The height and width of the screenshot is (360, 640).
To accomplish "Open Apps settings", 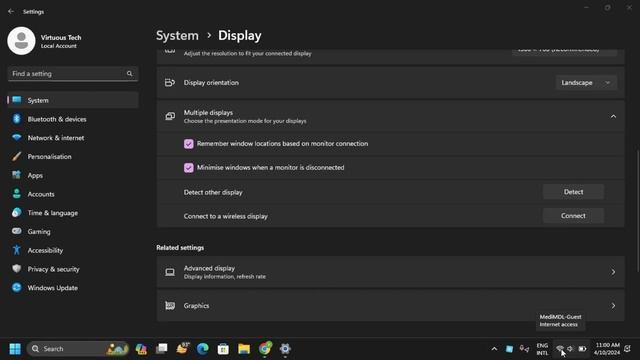I will tap(73, 175).
